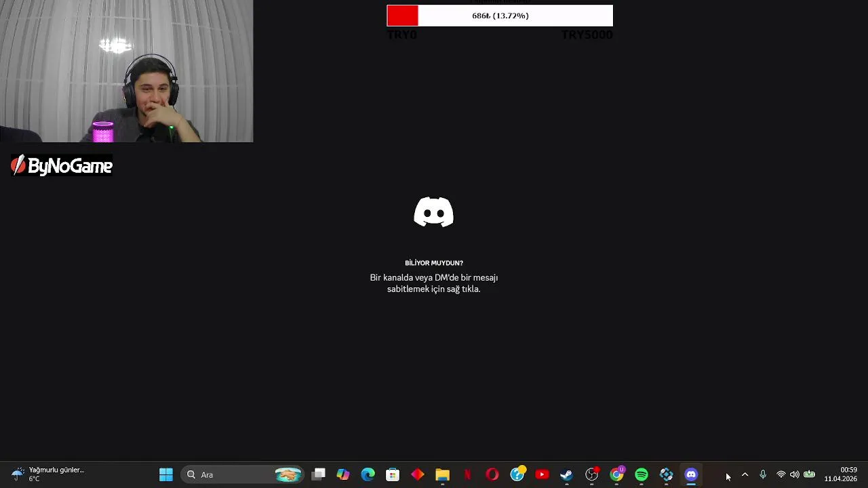Open the Opera browser from the taskbar
The width and height of the screenshot is (868, 488).
click(492, 474)
